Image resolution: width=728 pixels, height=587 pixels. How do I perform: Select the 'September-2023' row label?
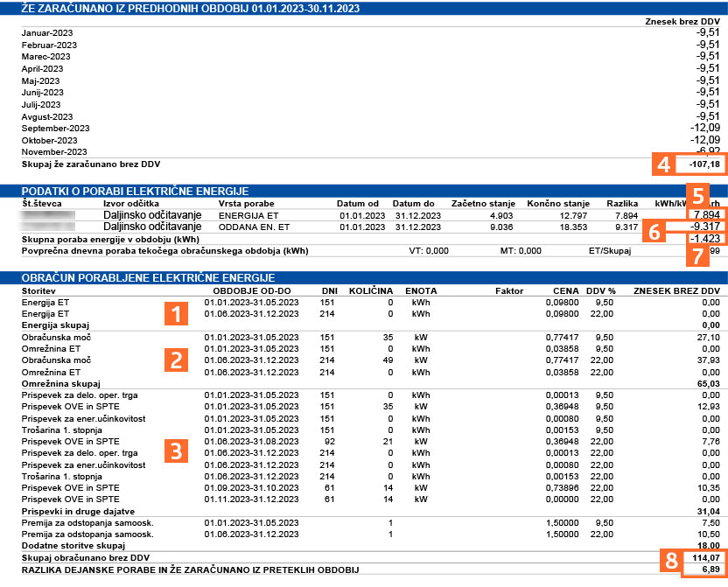[x=55, y=128]
